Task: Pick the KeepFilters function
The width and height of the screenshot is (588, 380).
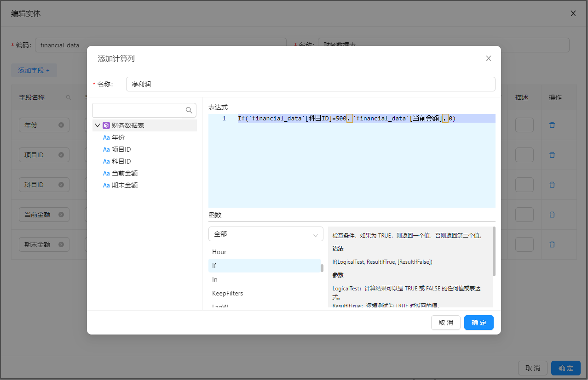Action: pyautogui.click(x=264, y=293)
